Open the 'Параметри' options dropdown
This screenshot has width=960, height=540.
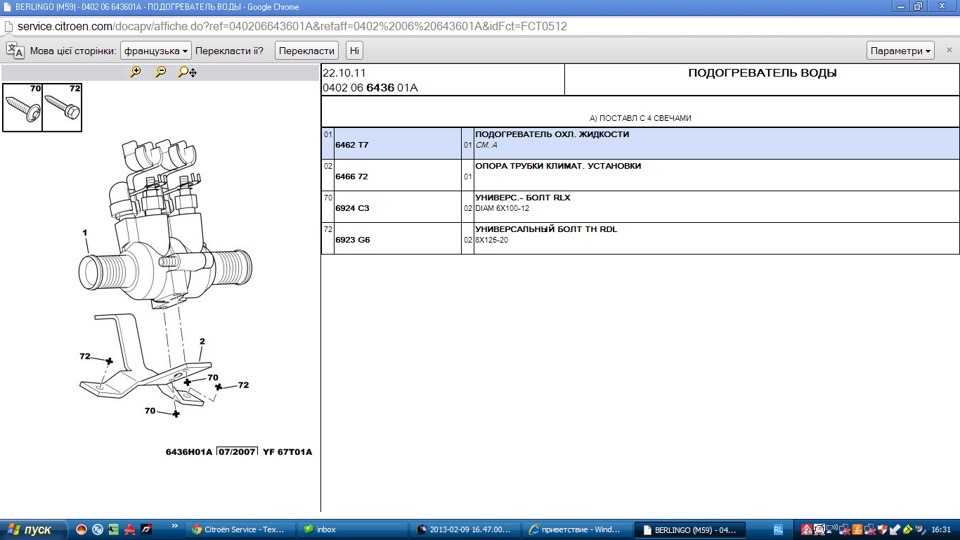pos(900,51)
